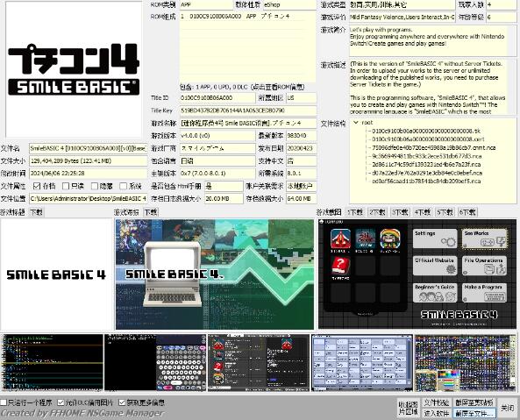Image resolution: width=520 pixels, height=420 pixels.
Task: Click the 游戏评价 field with Mild Fantasy Violence
Action: tap(402, 17)
